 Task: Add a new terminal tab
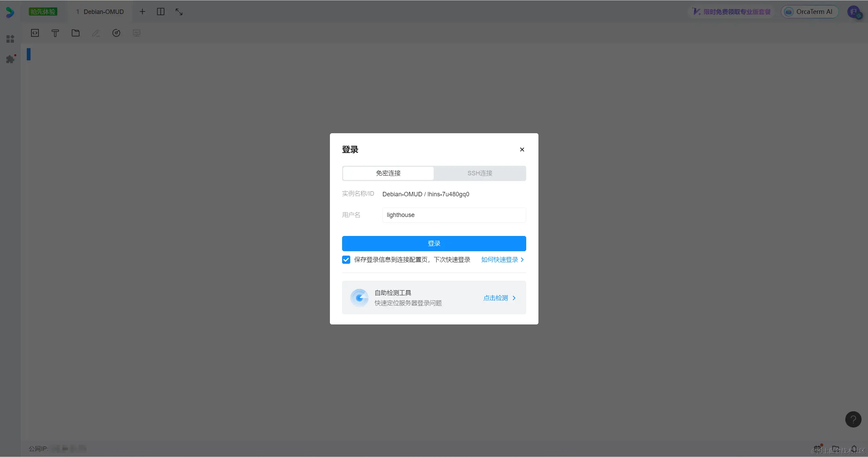(x=142, y=12)
